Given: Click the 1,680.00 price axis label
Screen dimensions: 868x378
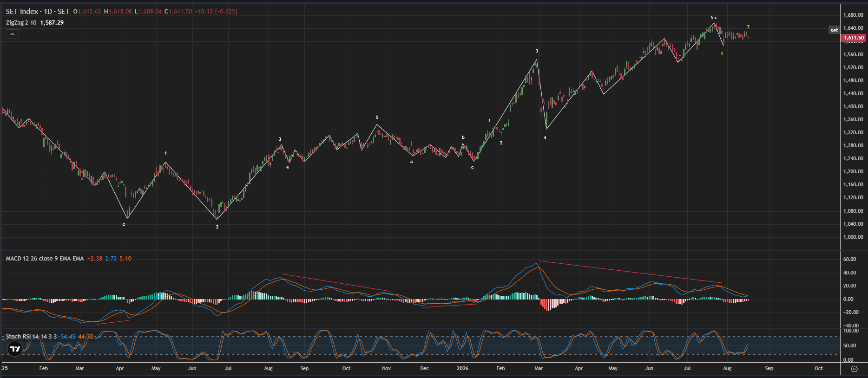Looking at the screenshot, I should tap(853, 15).
